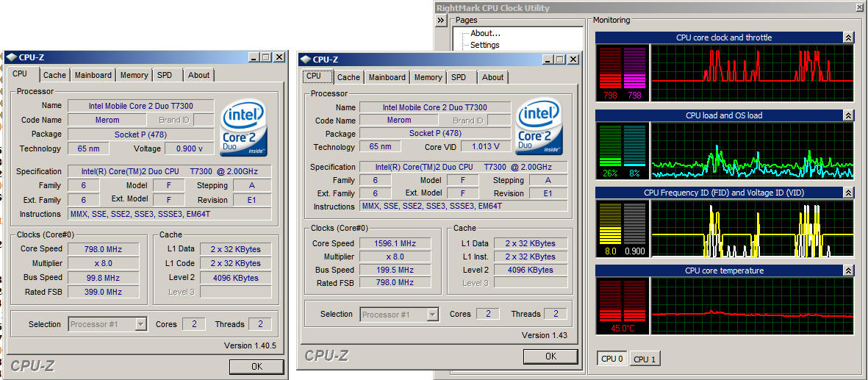Click the green 26% CPU load bar
Image resolution: width=868 pixels, height=380 pixels.
(x=611, y=145)
